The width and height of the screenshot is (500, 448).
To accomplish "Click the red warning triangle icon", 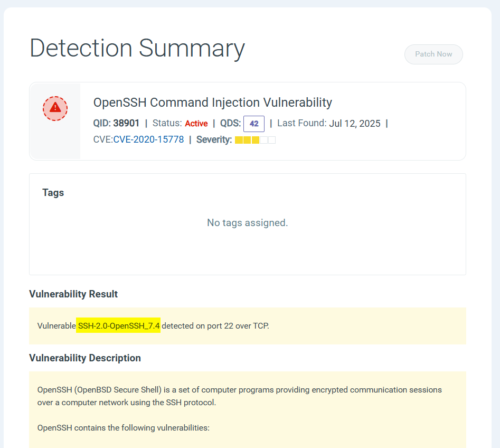I will 55,108.
